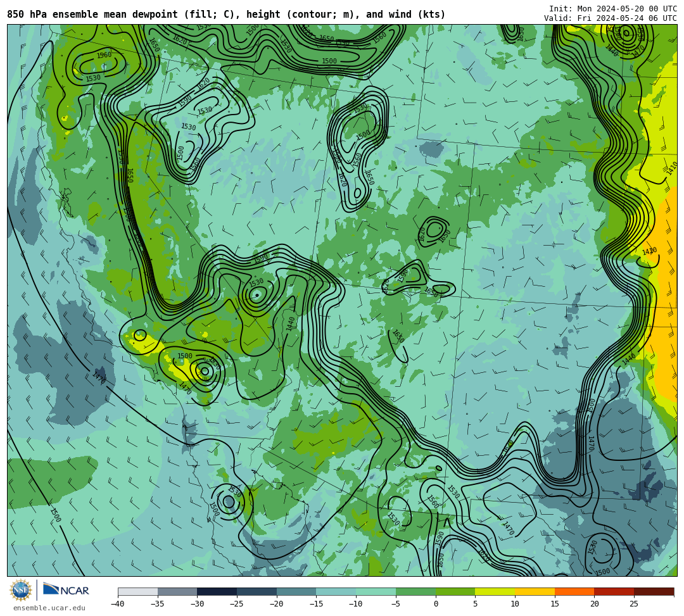The width and height of the screenshot is (684, 616).
Task: Click the '-25' color bar label
Action: 236,604
